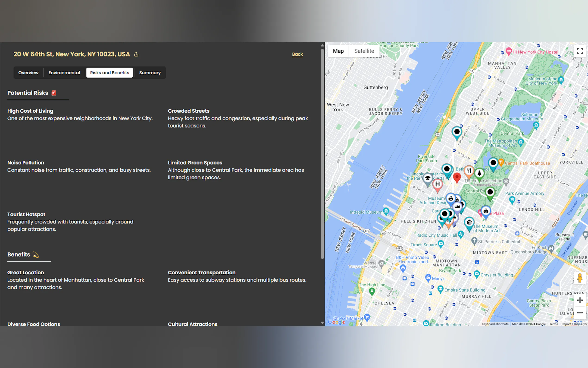Click the purple bed hotel marker
Viewport: 588px width, 368px height.
point(457,207)
